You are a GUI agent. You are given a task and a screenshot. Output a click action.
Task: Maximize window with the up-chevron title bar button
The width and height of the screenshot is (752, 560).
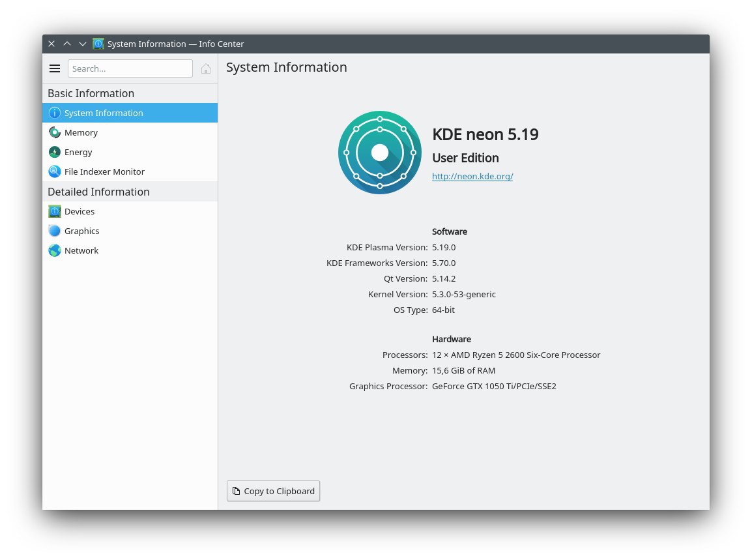(x=67, y=44)
